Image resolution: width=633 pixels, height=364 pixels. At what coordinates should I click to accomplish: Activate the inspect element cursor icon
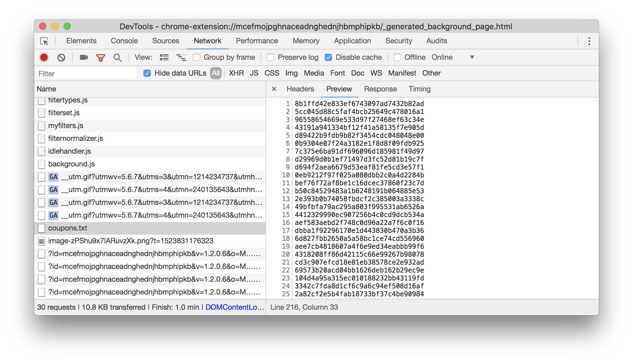click(x=44, y=41)
